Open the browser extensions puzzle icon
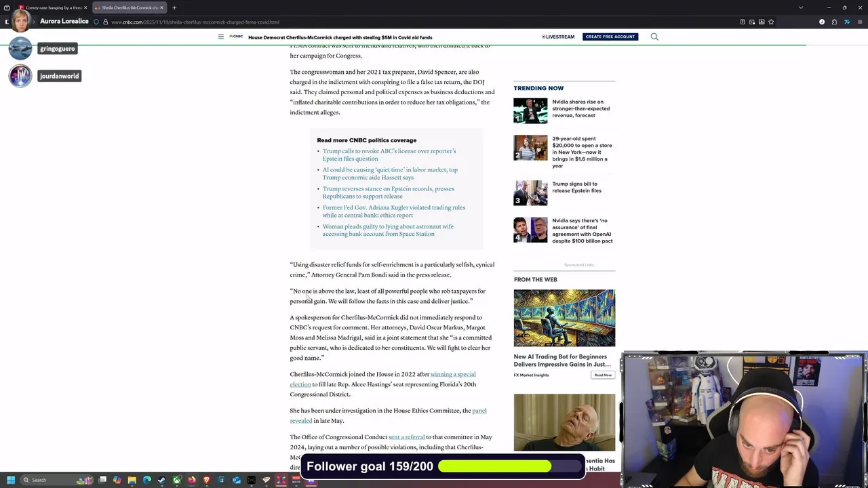This screenshot has width=868, height=488. coord(834,22)
